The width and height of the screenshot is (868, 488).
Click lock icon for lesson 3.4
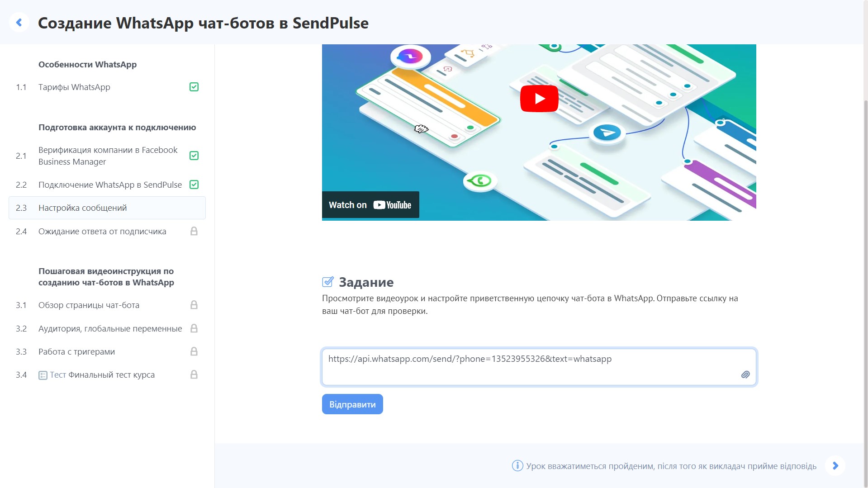tap(194, 374)
